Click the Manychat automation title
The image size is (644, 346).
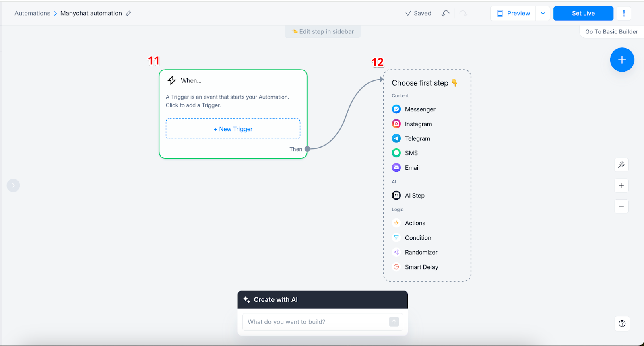(91, 13)
